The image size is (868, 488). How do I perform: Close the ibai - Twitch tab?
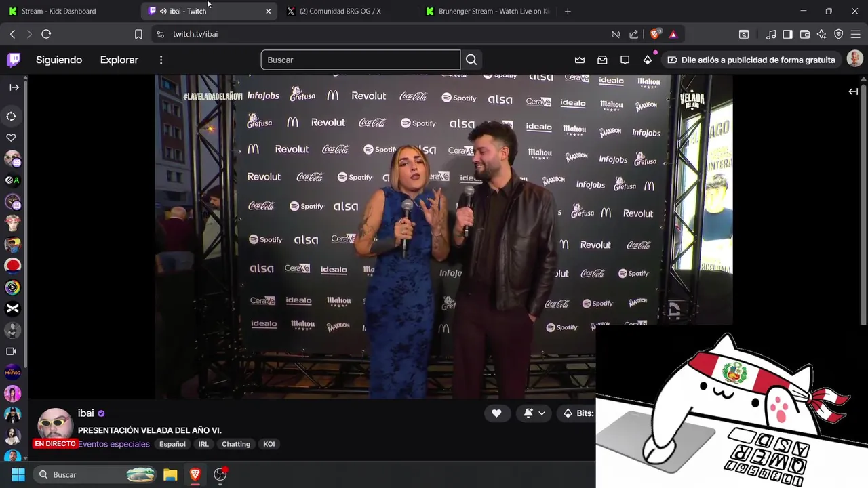coord(269,11)
